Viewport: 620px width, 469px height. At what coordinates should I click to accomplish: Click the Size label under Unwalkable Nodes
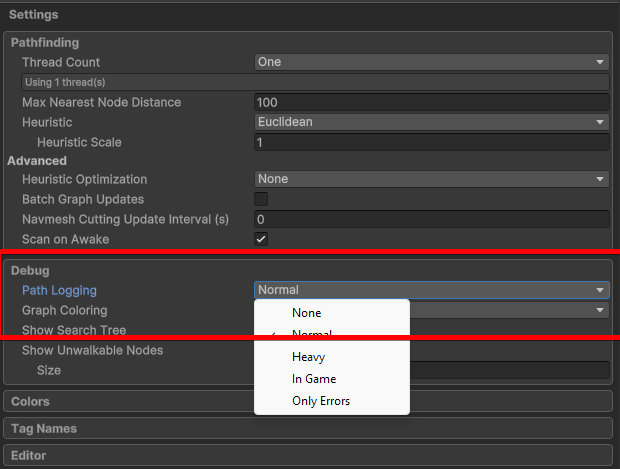tap(49, 370)
